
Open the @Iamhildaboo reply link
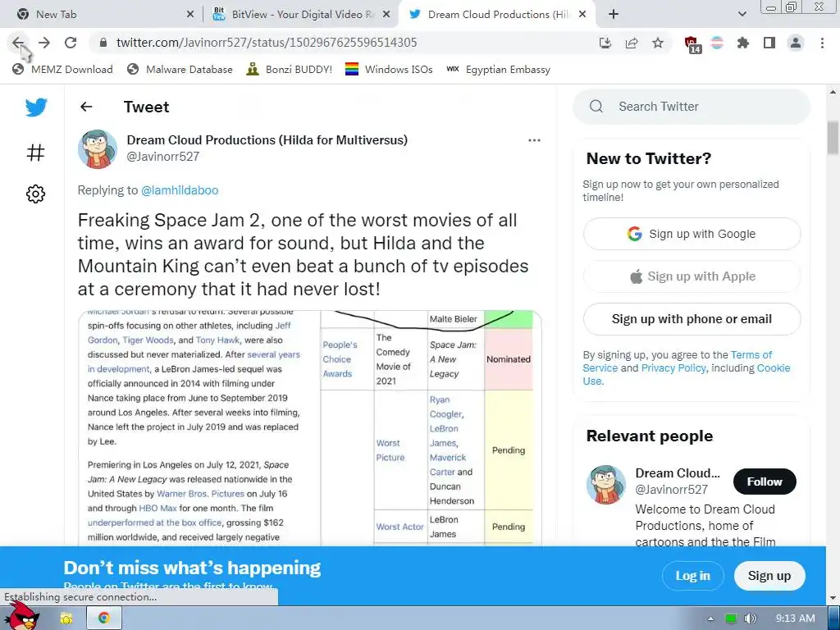[x=180, y=190]
